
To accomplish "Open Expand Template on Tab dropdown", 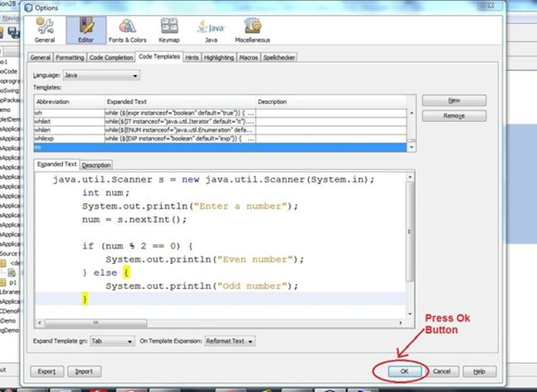I will [112, 341].
